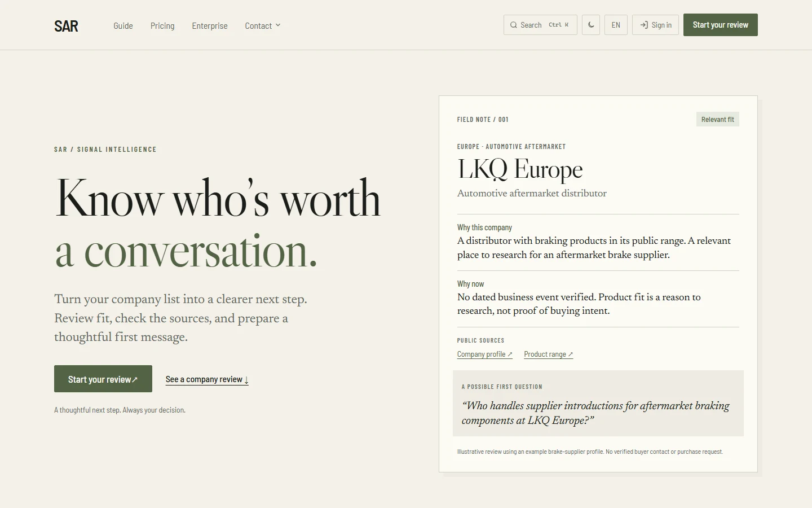812x508 pixels.
Task: Select the possible first question quote
Action: pos(595,413)
